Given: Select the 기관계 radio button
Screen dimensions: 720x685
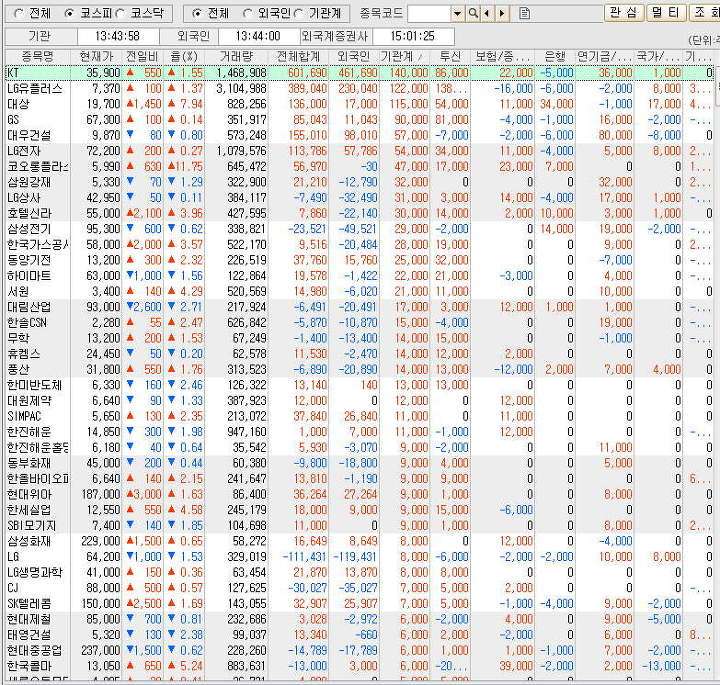Looking at the screenshot, I should tap(298, 14).
